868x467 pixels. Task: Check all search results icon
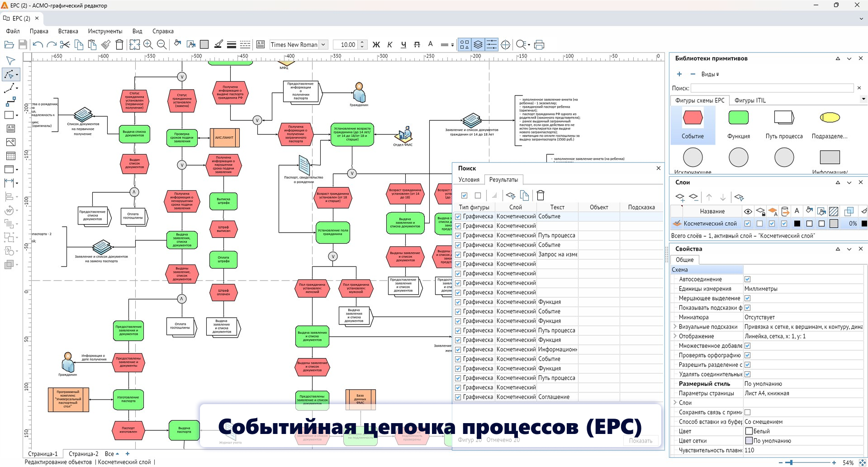coord(464,195)
